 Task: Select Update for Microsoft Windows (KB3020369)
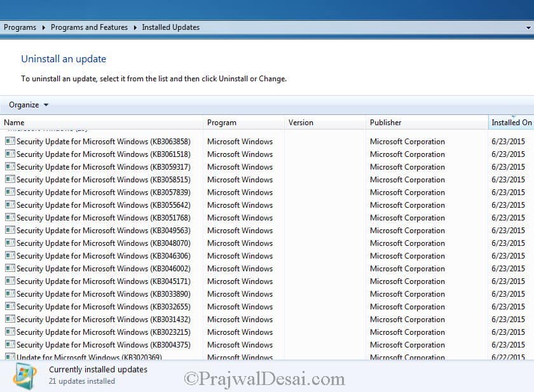pyautogui.click(x=89, y=357)
